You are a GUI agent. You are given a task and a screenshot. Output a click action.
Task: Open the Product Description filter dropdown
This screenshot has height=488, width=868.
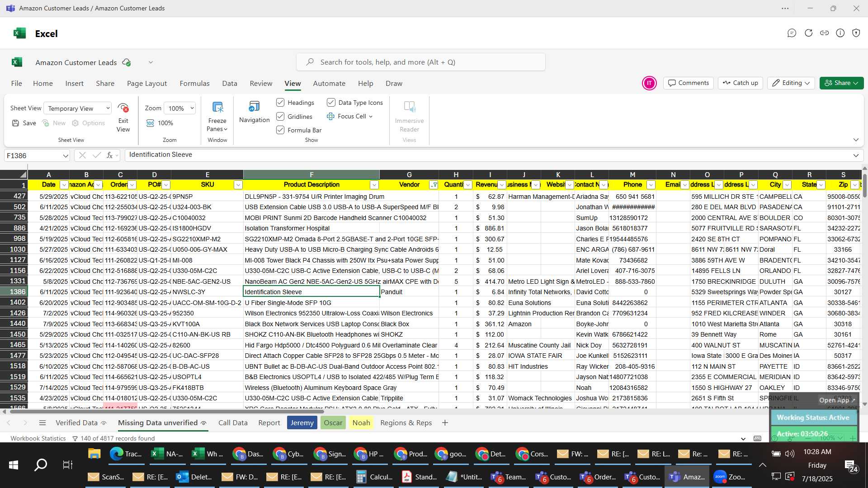point(374,185)
